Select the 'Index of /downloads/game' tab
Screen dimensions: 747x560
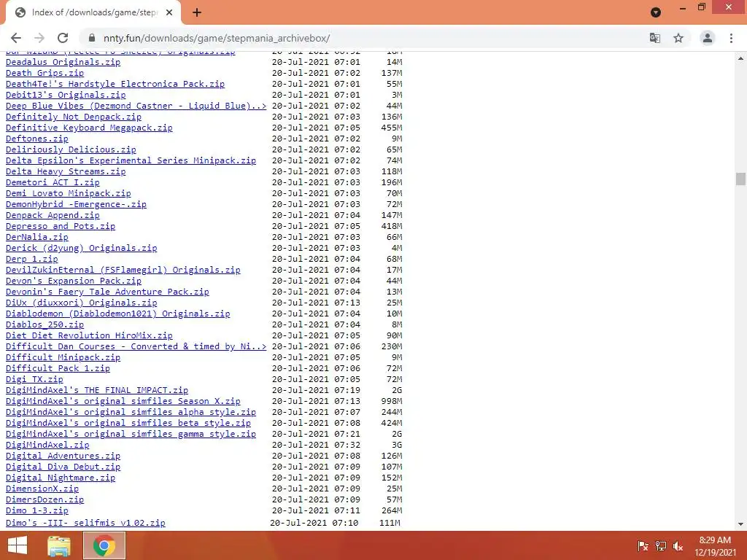coord(93,12)
